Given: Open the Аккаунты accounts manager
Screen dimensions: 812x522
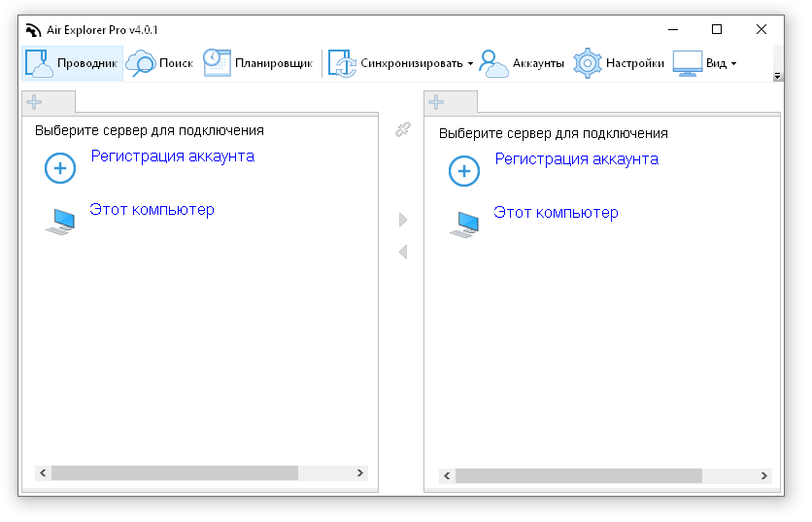Looking at the screenshot, I should (522, 63).
